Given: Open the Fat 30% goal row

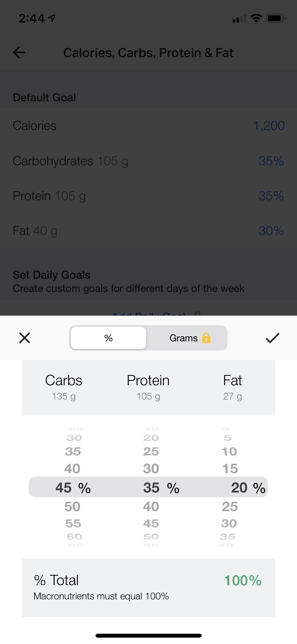Looking at the screenshot, I should click(148, 231).
